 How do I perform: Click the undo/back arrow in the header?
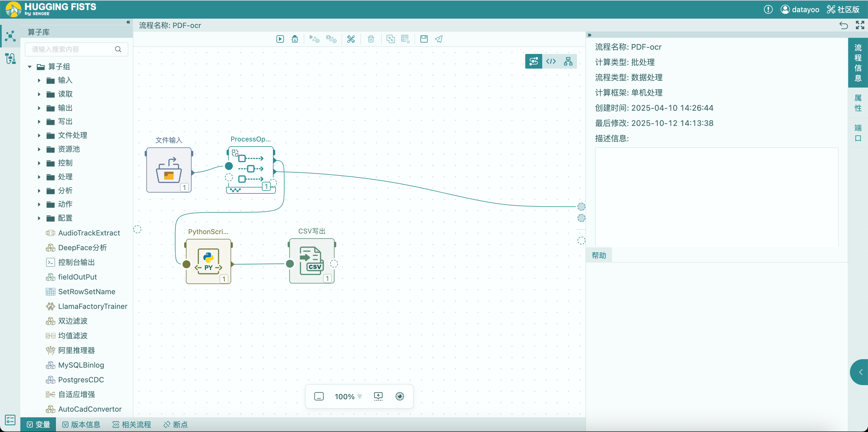pyautogui.click(x=843, y=25)
